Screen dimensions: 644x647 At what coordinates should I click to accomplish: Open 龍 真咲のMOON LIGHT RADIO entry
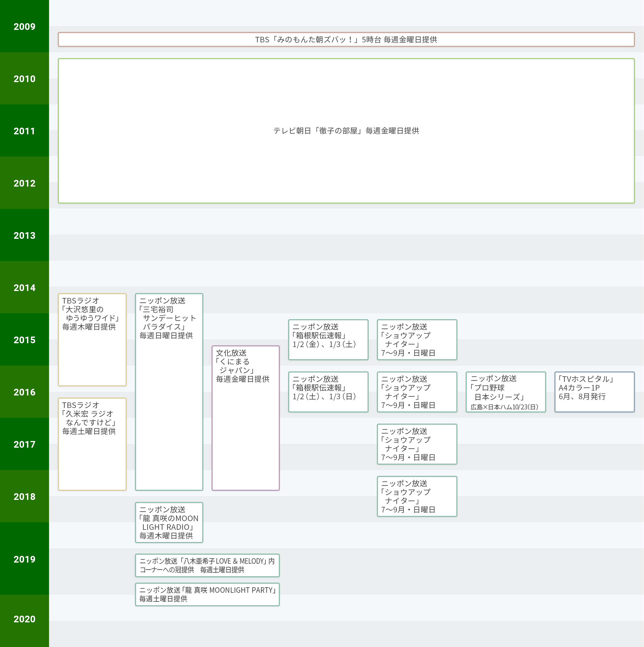click(169, 523)
